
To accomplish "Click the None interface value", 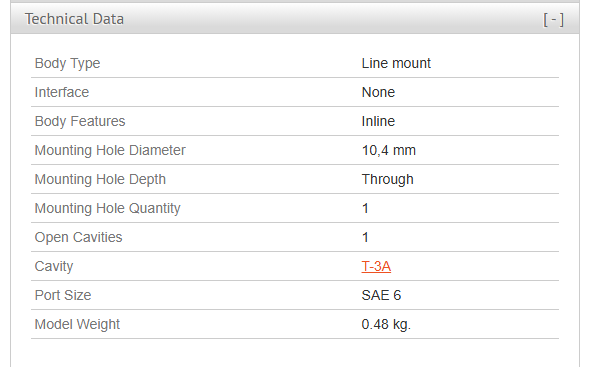I will (x=378, y=92).
